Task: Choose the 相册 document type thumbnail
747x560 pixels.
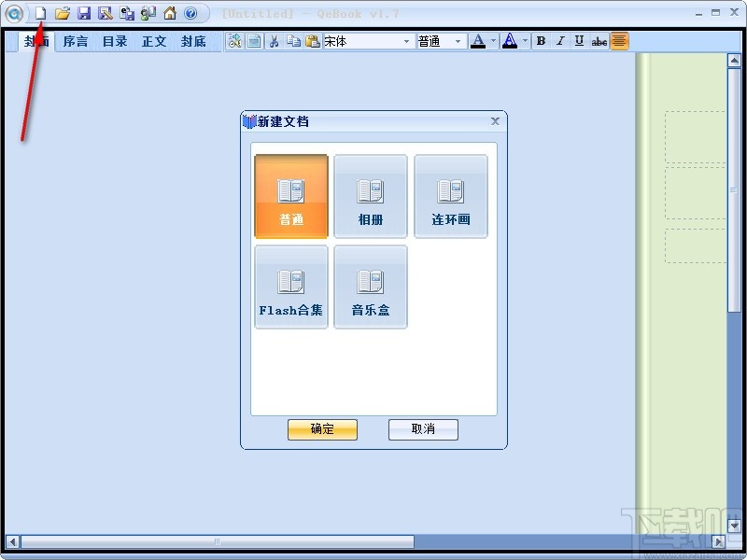Action: pos(371,195)
